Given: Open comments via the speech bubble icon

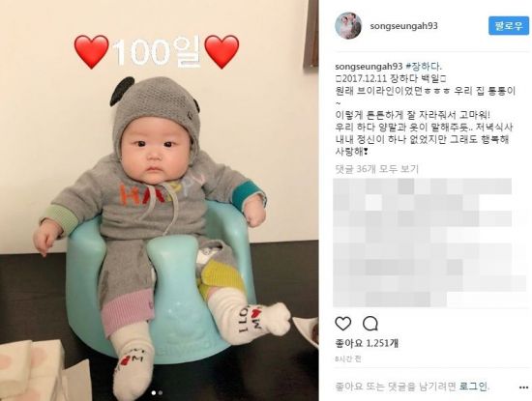Looking at the screenshot, I should (370, 324).
